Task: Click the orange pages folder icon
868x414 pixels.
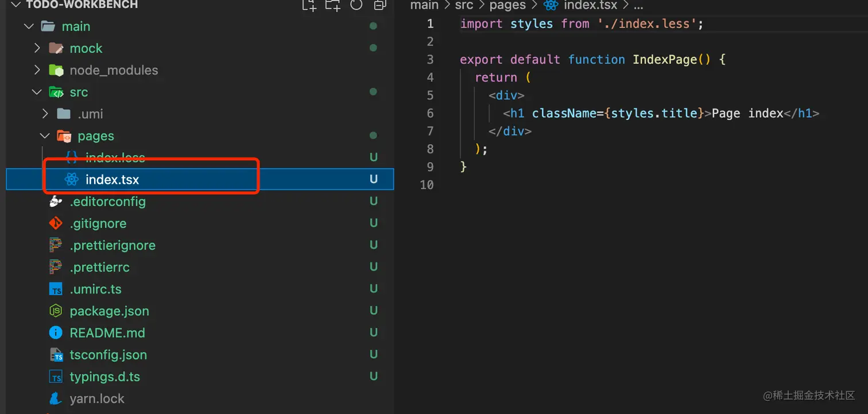Action: pos(64,136)
